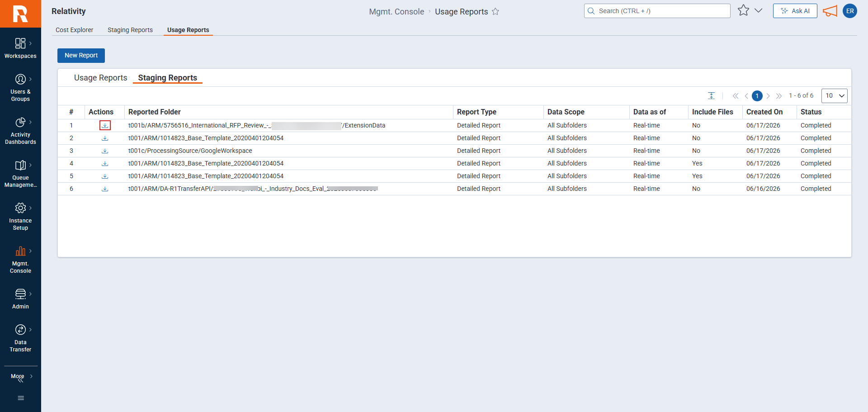Open Admin sidebar item
Viewport: 868px width, 412px height.
(20, 299)
